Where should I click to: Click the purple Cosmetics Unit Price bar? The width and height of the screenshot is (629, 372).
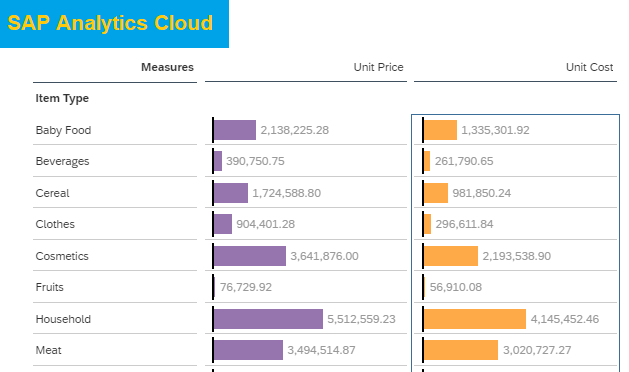[250, 256]
